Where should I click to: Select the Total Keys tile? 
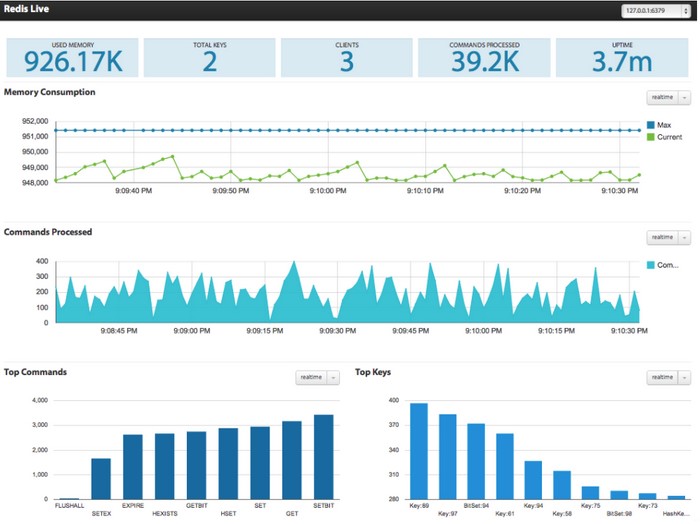point(209,58)
